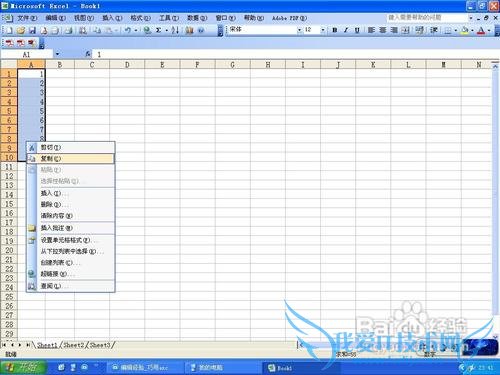This screenshot has height=375, width=500.
Task: Click the Increase indent icon
Action: (x=434, y=30)
